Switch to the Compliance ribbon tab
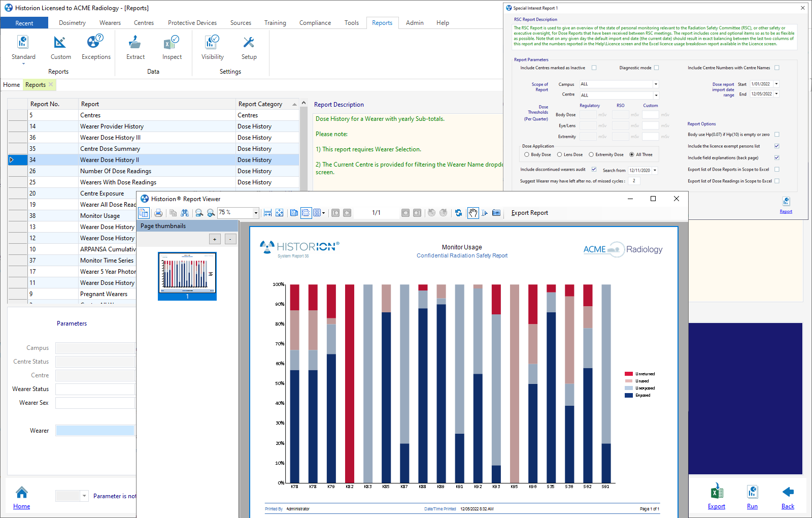The width and height of the screenshot is (812, 518). click(x=315, y=23)
